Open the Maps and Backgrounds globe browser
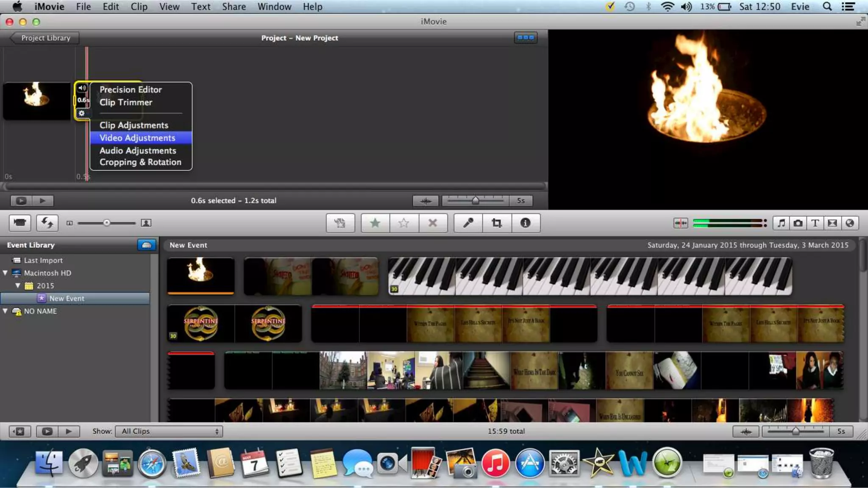The height and width of the screenshot is (488, 868). pyautogui.click(x=850, y=223)
